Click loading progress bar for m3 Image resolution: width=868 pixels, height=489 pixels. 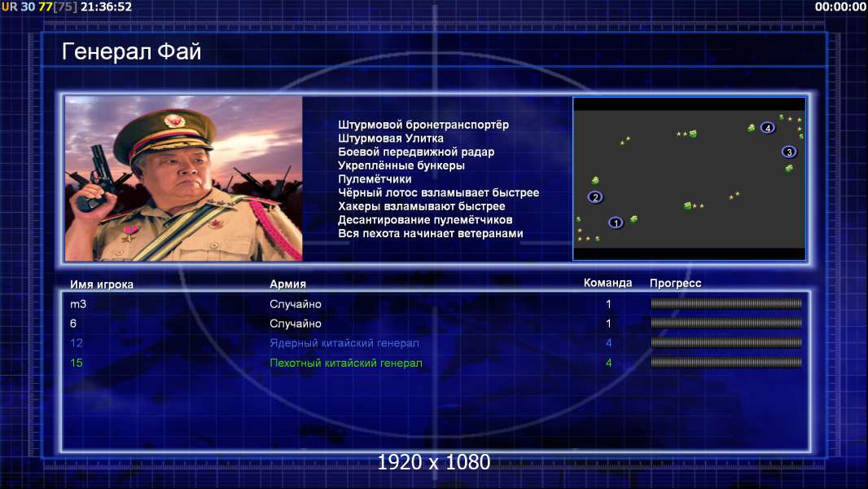pos(726,303)
